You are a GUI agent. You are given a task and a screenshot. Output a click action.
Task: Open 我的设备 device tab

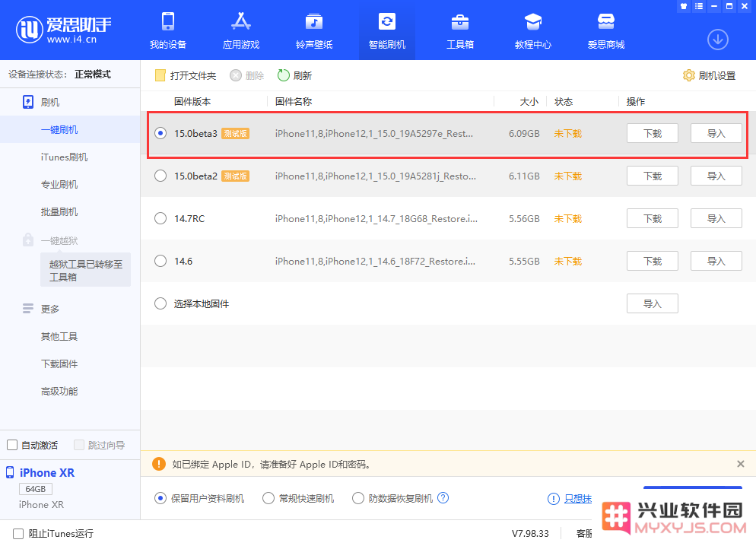[x=168, y=30]
